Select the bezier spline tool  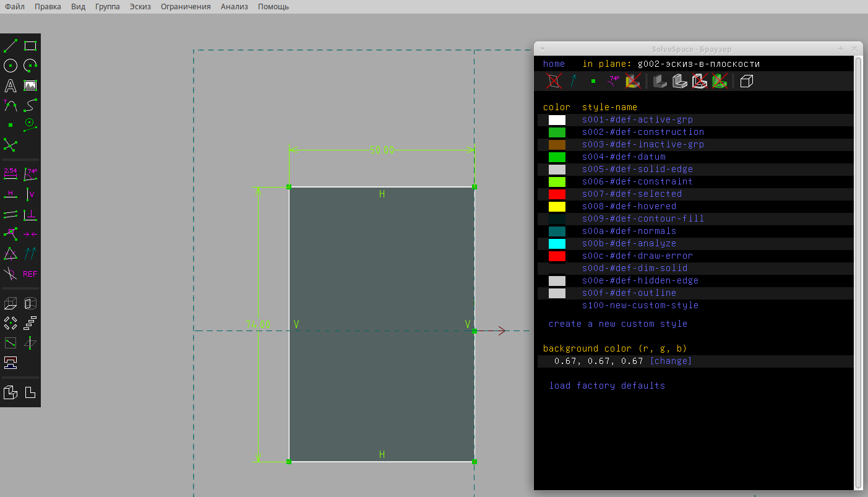[30, 105]
